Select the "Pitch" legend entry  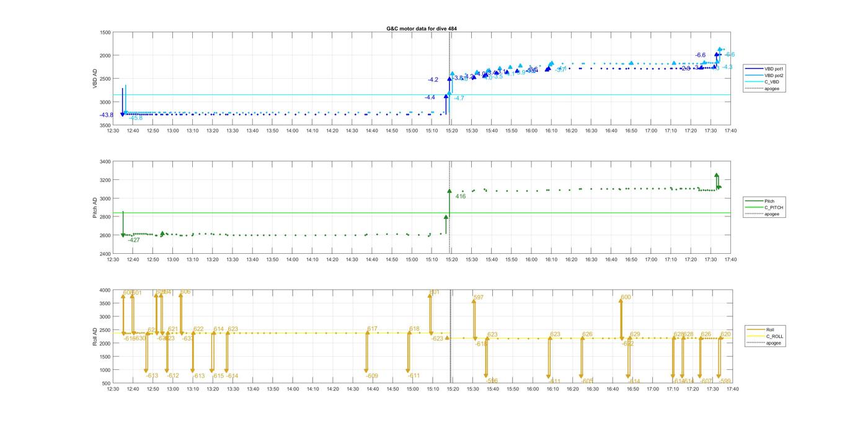pos(769,201)
